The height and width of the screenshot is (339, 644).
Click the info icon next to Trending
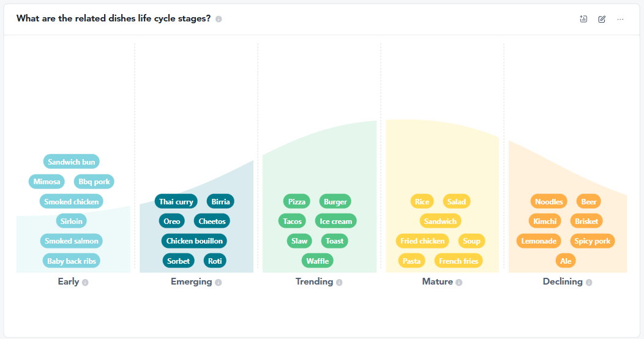click(x=339, y=282)
